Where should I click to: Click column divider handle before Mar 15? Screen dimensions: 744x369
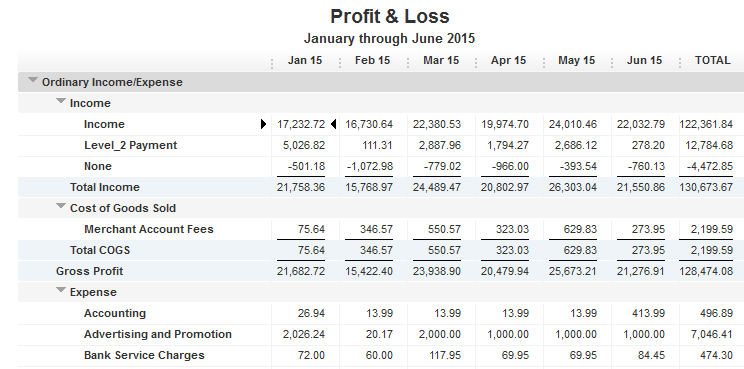click(408, 63)
